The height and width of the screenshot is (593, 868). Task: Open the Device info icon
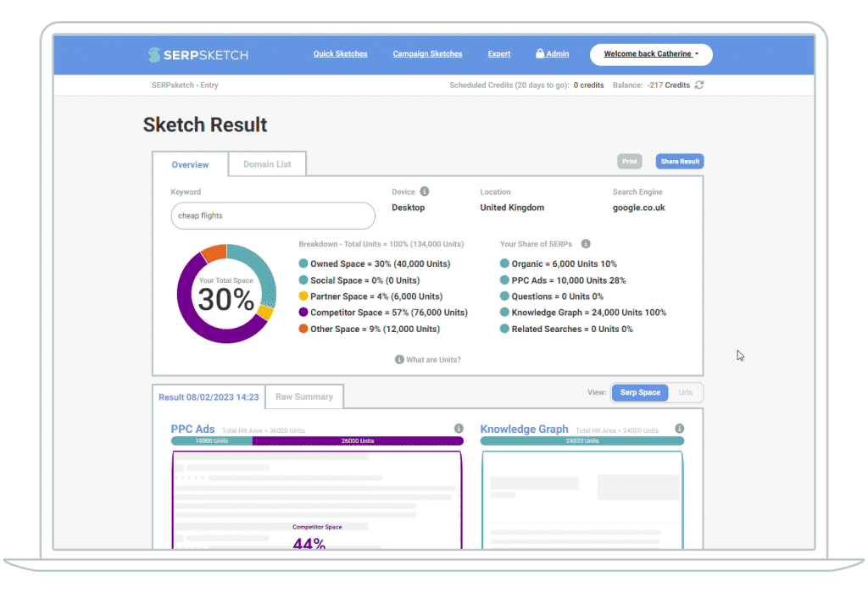tap(425, 191)
